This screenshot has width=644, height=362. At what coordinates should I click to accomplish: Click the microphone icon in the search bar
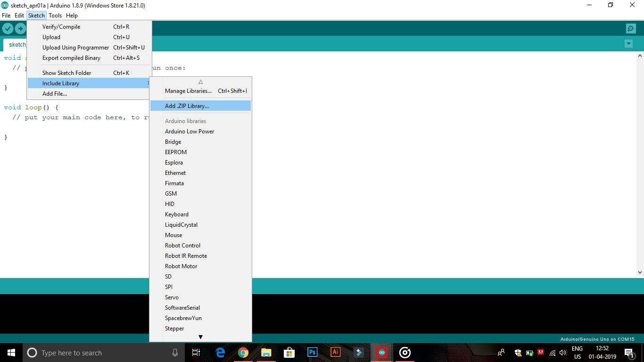click(x=175, y=352)
